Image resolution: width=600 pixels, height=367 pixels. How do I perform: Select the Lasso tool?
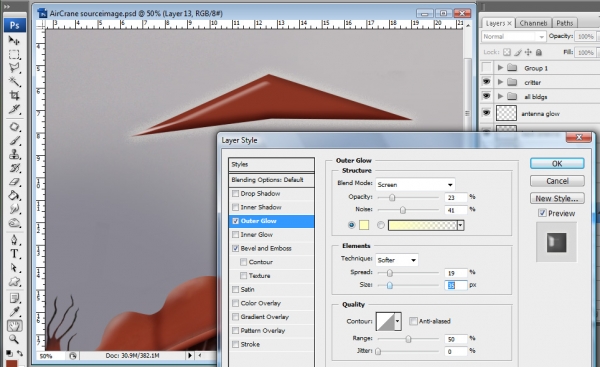pyautogui.click(x=15, y=68)
